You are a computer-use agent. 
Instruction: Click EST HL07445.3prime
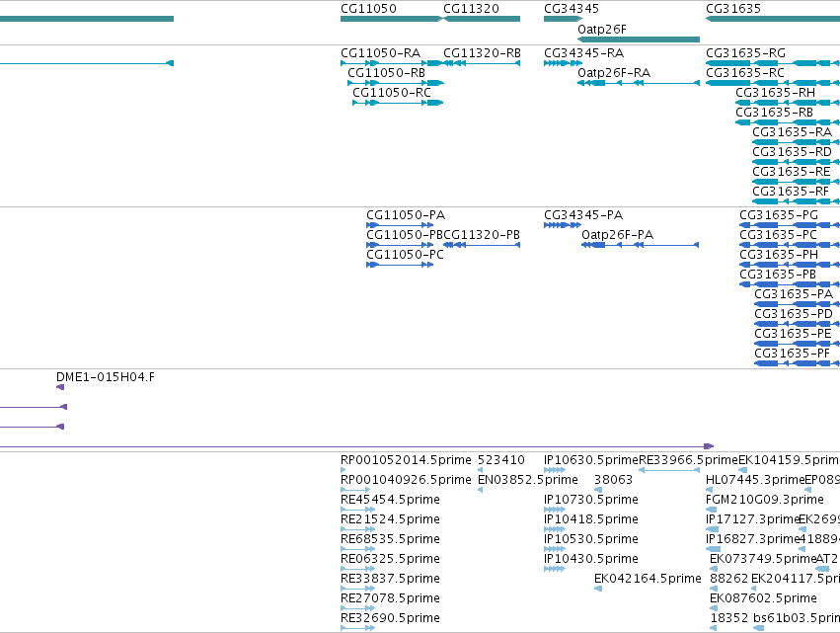tap(710, 490)
